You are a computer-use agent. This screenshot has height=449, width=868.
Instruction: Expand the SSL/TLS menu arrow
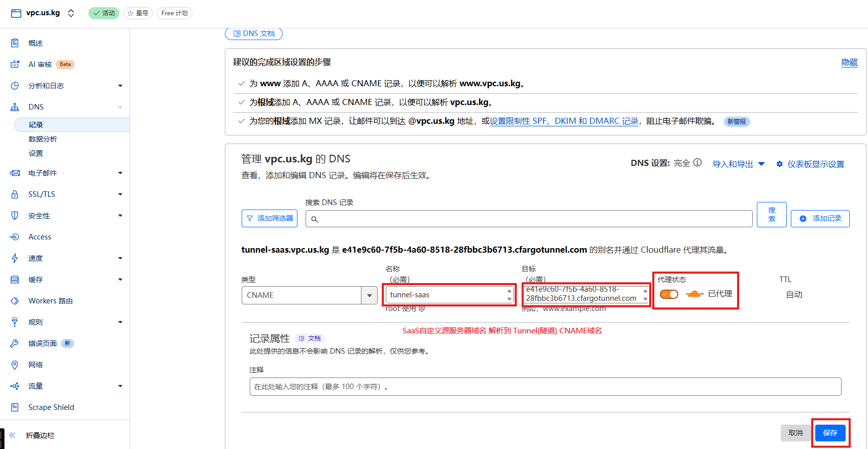click(x=120, y=194)
